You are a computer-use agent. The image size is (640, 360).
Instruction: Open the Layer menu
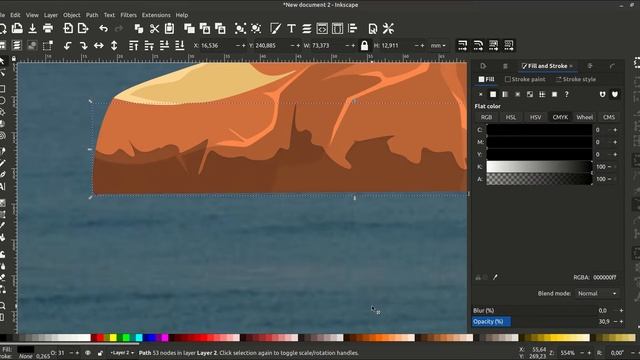pos(51,15)
